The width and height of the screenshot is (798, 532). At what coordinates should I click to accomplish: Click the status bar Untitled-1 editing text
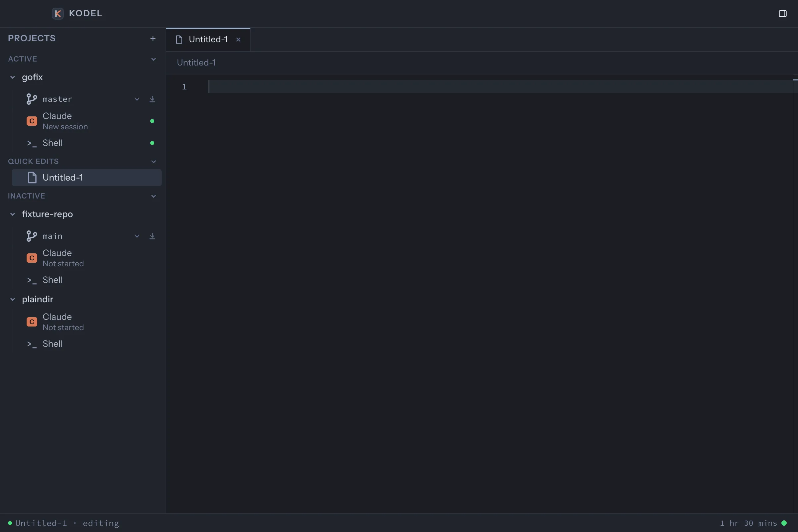pos(67,523)
